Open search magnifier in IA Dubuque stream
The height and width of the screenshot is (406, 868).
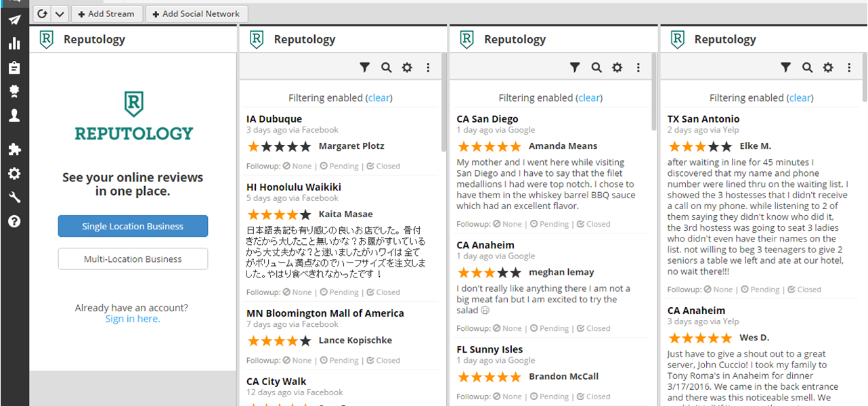pyautogui.click(x=386, y=67)
